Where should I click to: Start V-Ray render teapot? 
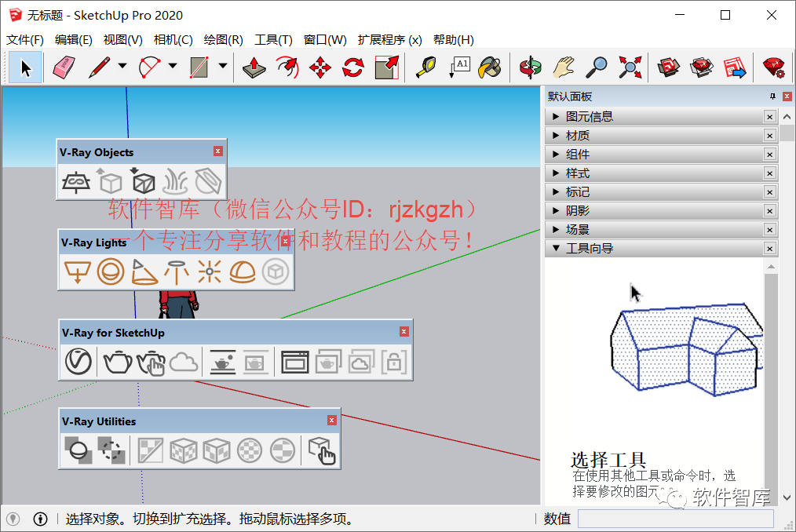click(x=118, y=362)
